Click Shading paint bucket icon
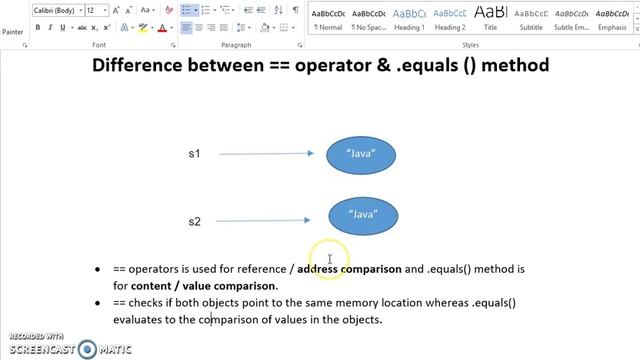The width and height of the screenshot is (640, 360). click(265, 27)
